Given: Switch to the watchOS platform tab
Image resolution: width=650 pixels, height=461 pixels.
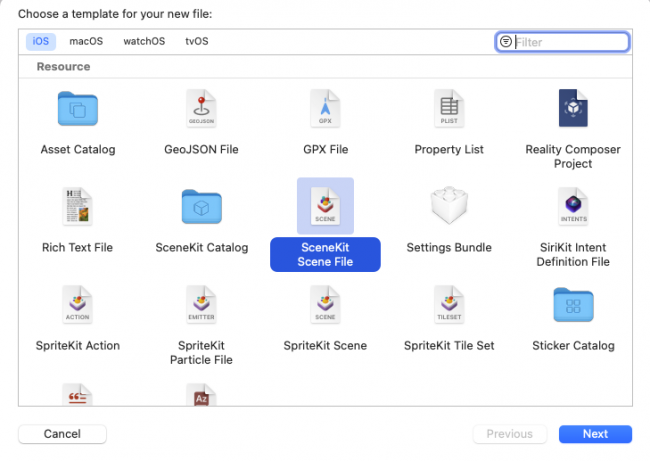Looking at the screenshot, I should (144, 41).
